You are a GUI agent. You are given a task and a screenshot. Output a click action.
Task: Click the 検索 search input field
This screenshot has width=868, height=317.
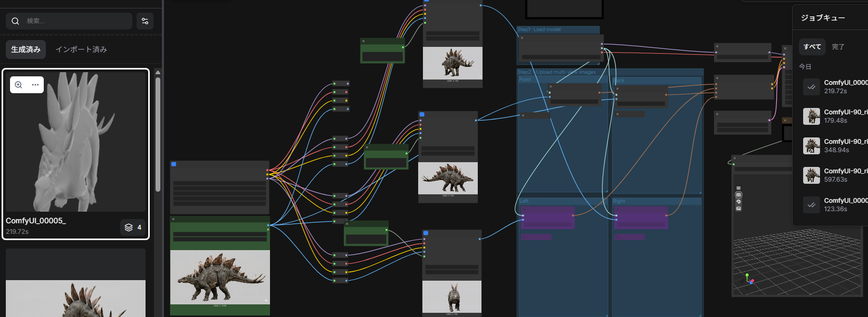coord(76,21)
